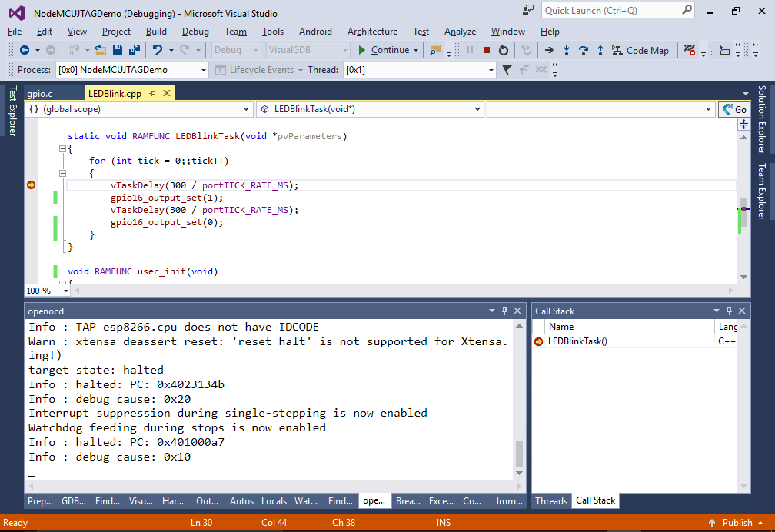Click the Continue button label
This screenshot has height=532, width=775.
pos(390,50)
